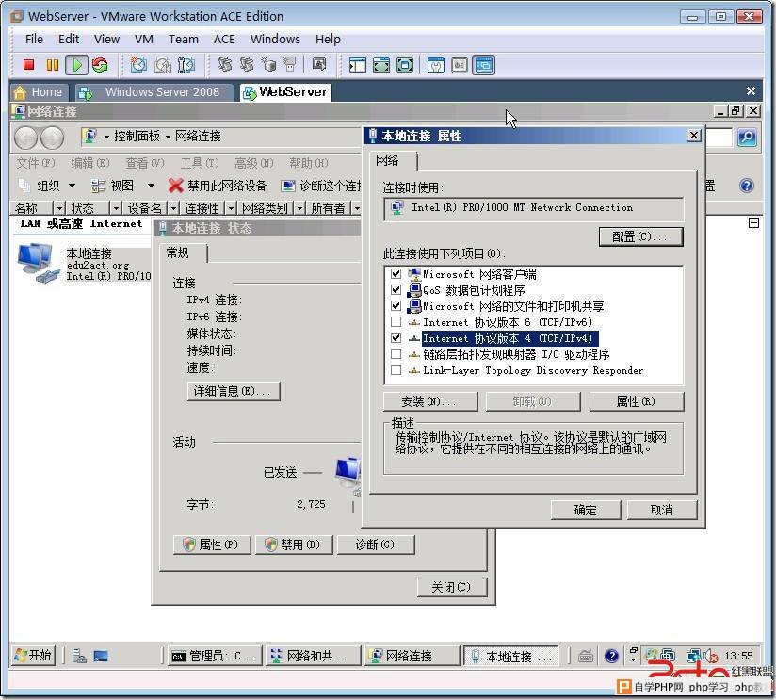Power off the VM with the red stop icon
The image size is (776, 700).
point(28,65)
